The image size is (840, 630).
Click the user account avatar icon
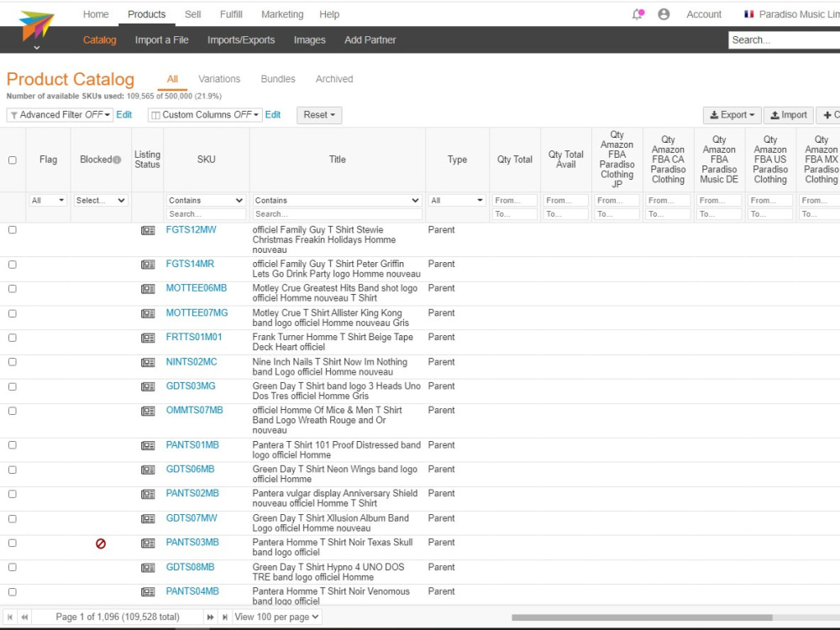(664, 14)
